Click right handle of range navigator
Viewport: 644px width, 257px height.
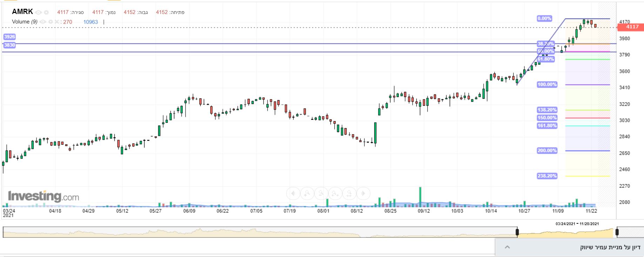tap(617, 232)
